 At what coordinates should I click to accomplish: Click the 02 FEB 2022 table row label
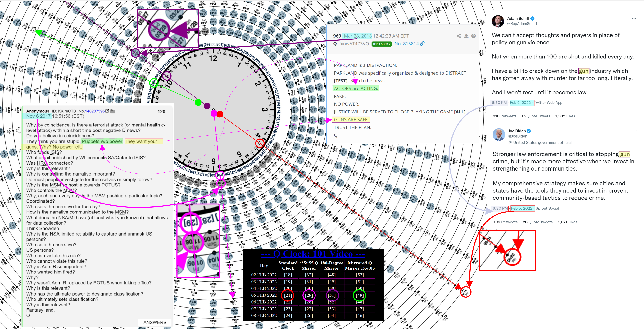264,275
